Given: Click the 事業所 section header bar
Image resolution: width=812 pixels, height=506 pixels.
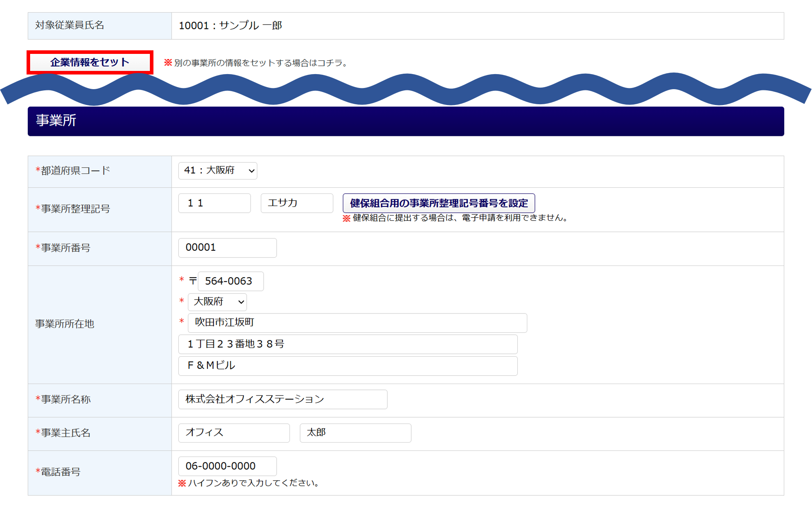Looking at the screenshot, I should tap(406, 121).
